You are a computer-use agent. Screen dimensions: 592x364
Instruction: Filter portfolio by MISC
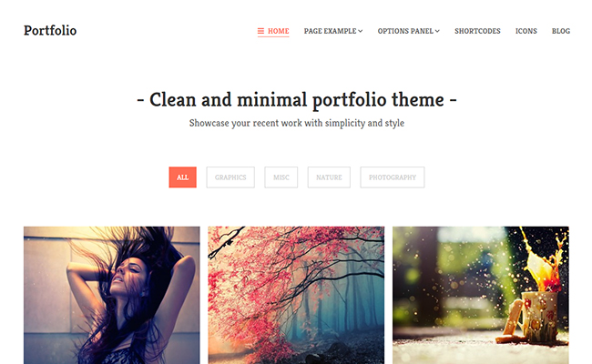tap(281, 177)
